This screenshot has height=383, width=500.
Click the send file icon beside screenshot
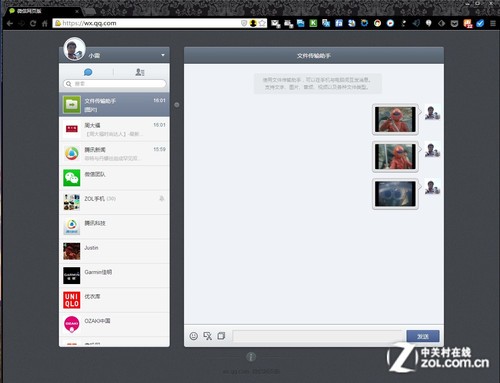(x=221, y=336)
